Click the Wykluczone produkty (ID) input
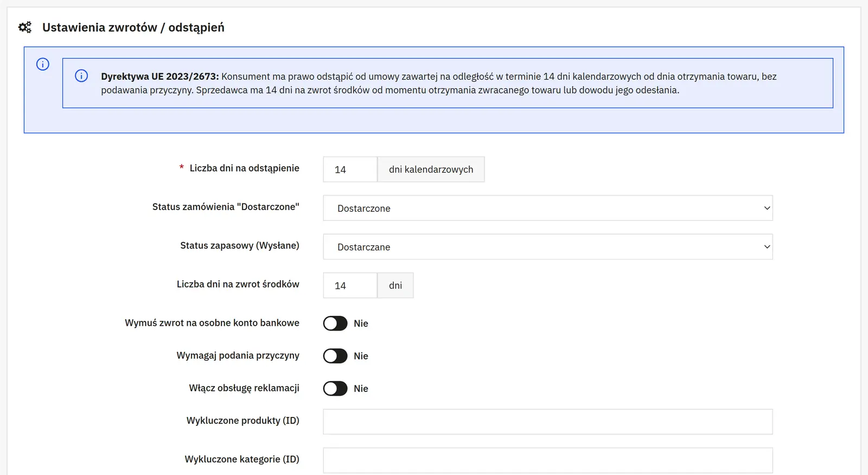Viewport: 868px width, 475px height. (x=548, y=422)
